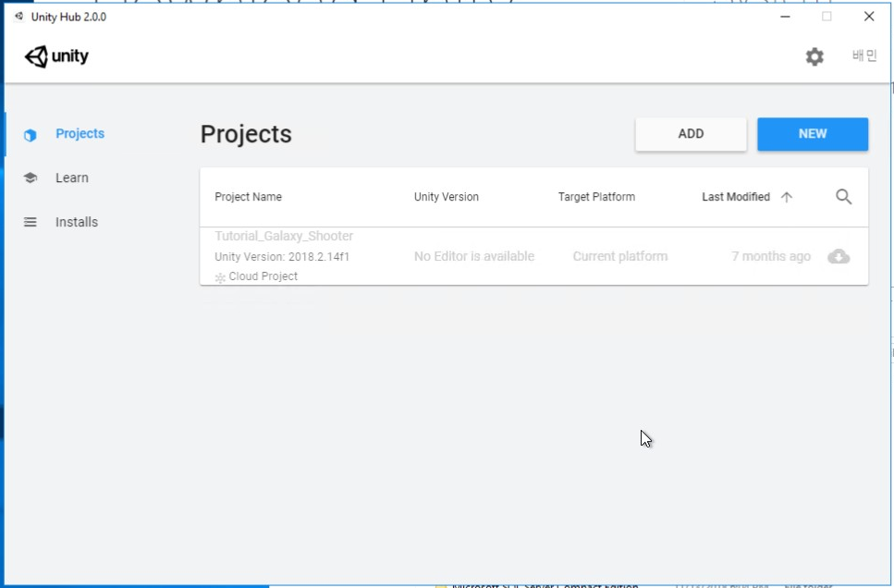Click the Cloud Project label

[263, 276]
